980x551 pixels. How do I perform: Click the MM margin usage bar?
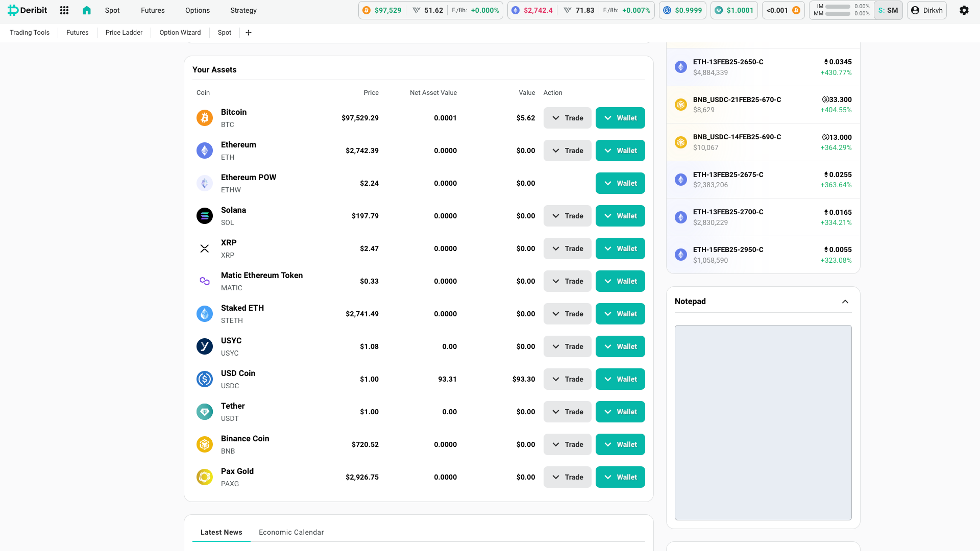pos(838,14)
